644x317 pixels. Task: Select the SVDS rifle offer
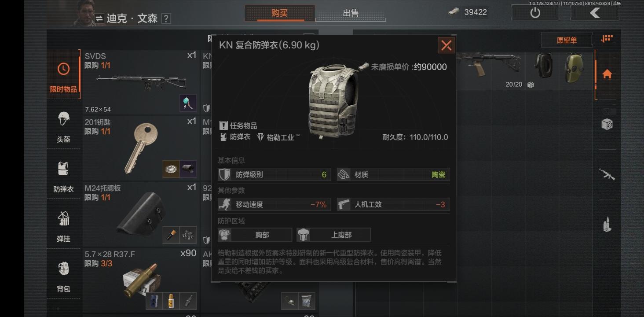[140, 82]
